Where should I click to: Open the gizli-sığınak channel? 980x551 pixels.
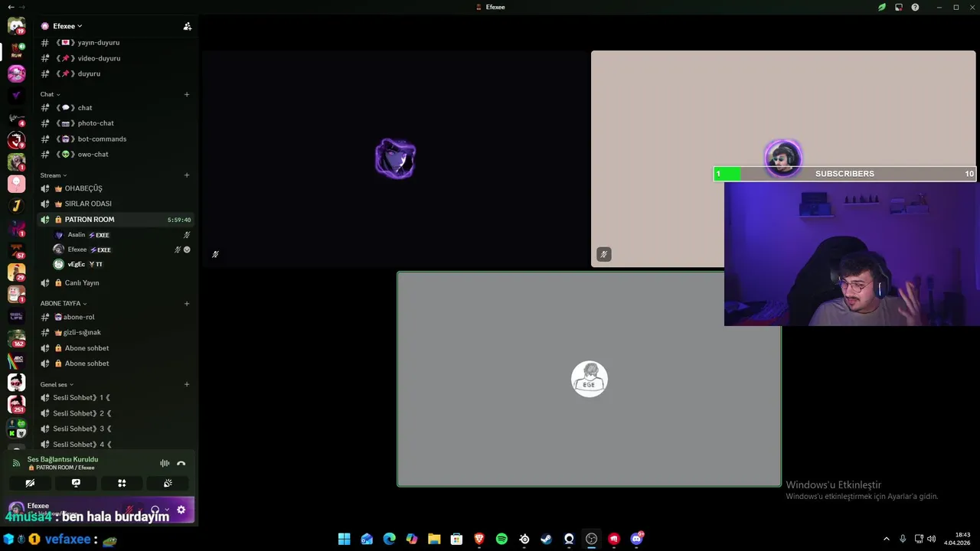(x=115, y=332)
